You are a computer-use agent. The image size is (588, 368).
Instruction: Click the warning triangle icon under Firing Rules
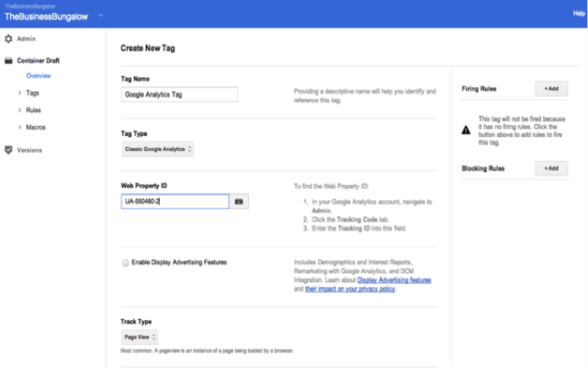click(467, 132)
